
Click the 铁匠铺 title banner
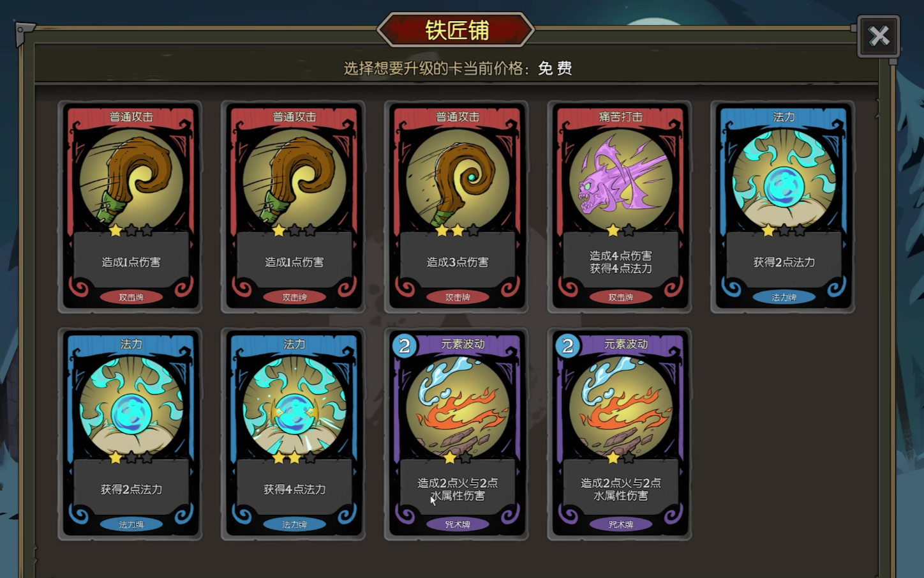point(456,30)
